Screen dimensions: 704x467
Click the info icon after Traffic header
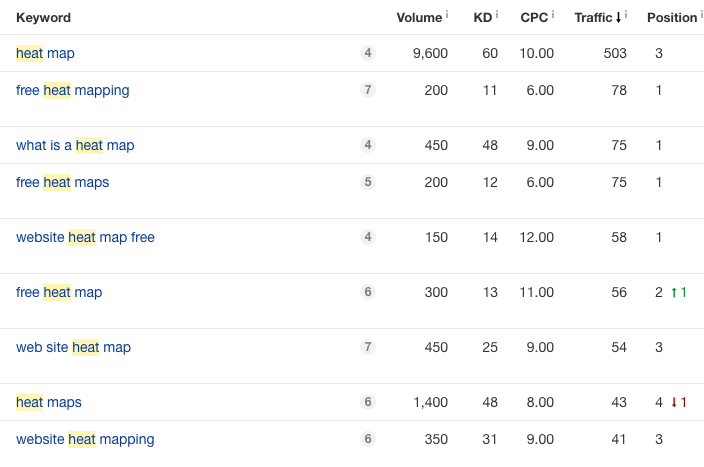[626, 15]
